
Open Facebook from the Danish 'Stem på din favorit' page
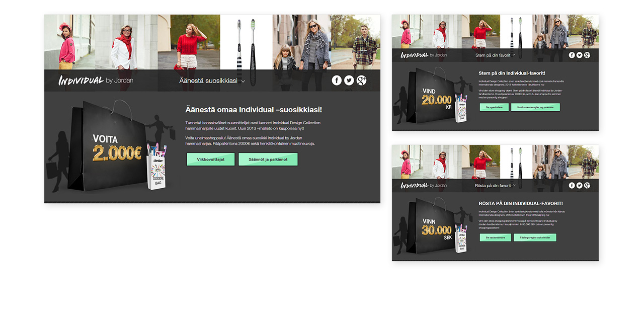tap(572, 55)
